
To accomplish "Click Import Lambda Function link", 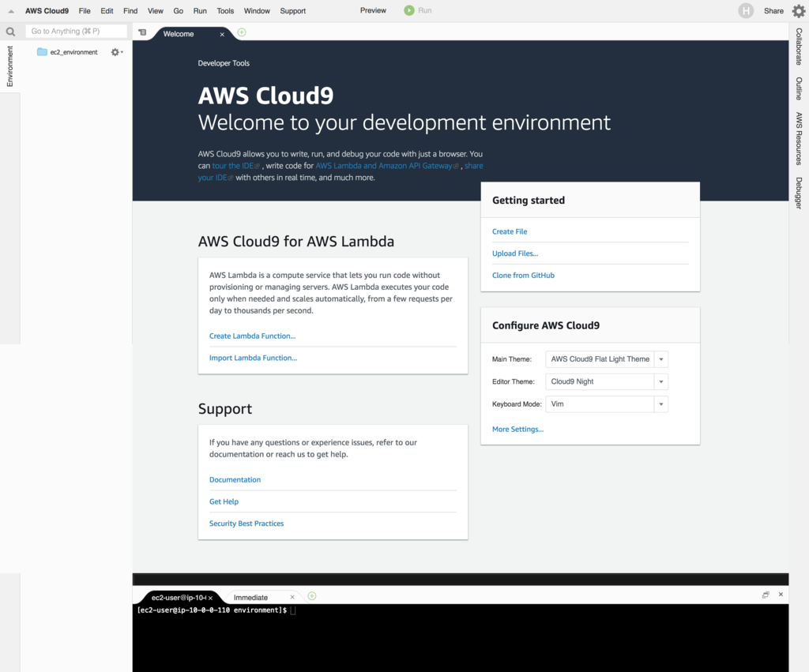I will point(253,358).
